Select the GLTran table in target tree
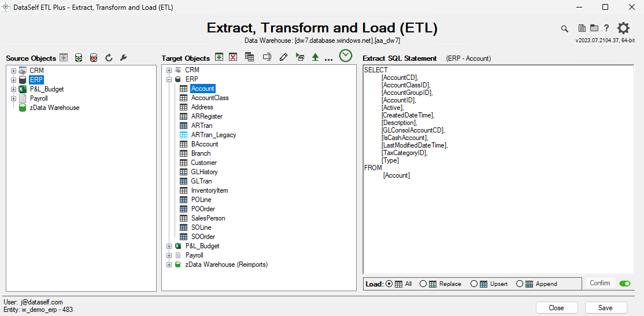The image size is (644, 316). 201,181
